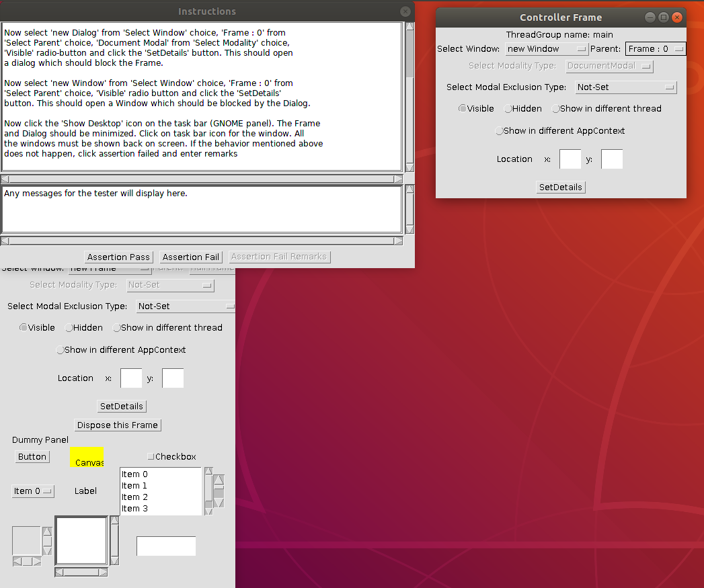Click the yellow Canvas area

click(86, 458)
